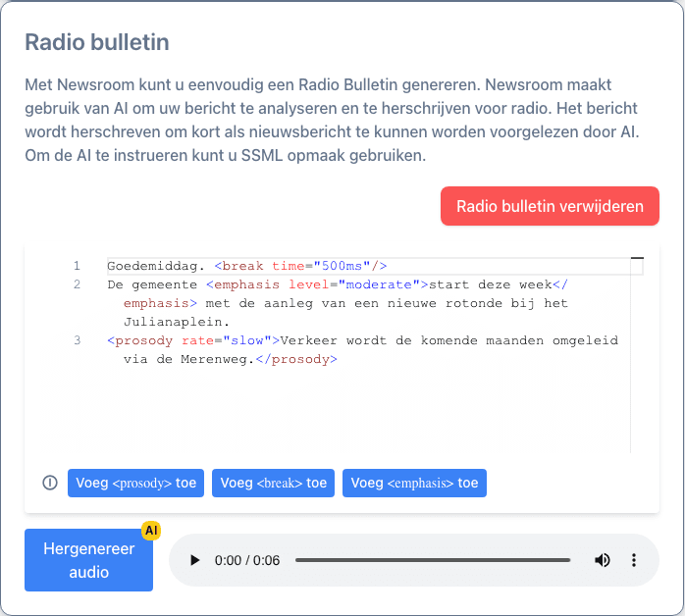
Task: Click the editor overview ruler scrollbar
Action: click(637, 354)
